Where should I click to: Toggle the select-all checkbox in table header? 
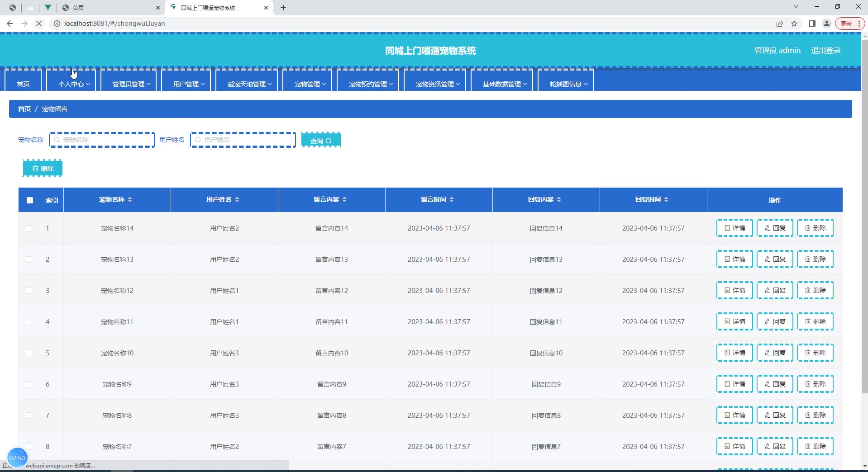click(x=30, y=200)
